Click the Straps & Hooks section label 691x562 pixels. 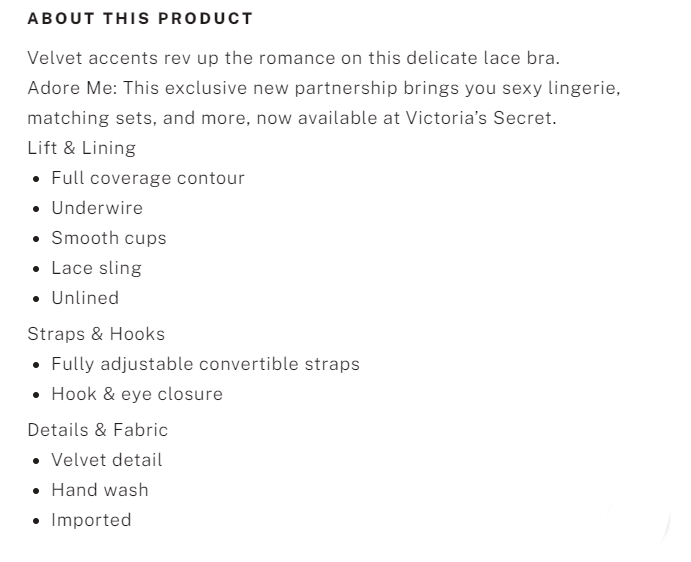(x=96, y=334)
